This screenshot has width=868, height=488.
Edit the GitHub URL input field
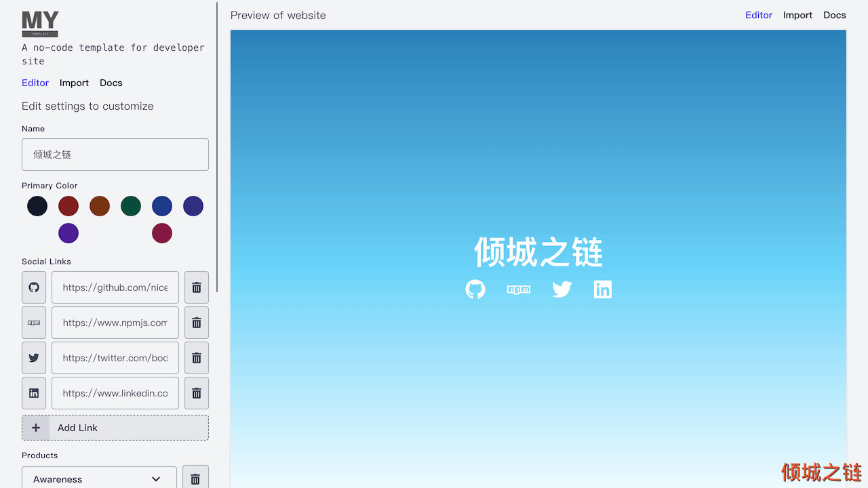(x=115, y=287)
